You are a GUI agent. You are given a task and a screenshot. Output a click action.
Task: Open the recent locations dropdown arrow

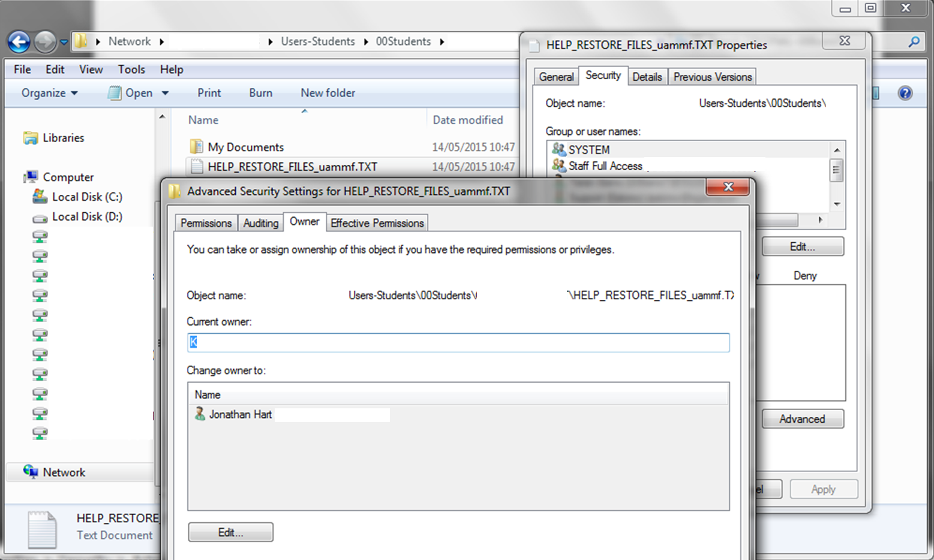[64, 42]
